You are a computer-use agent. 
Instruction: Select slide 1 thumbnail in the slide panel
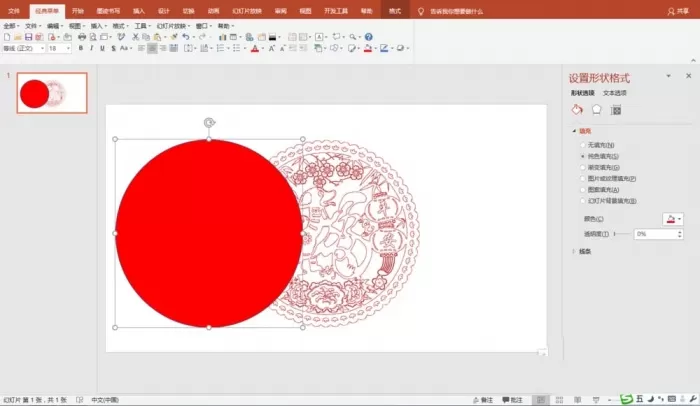52,93
